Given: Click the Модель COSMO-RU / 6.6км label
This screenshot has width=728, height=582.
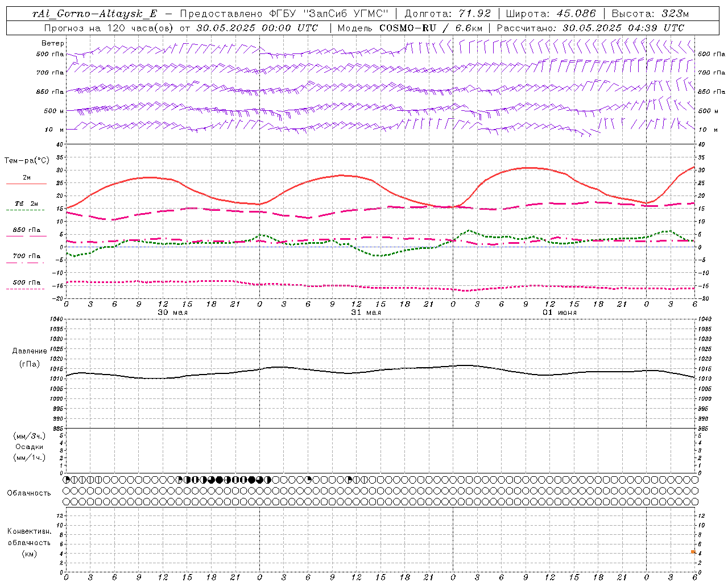Looking at the screenshot, I should (x=409, y=28).
